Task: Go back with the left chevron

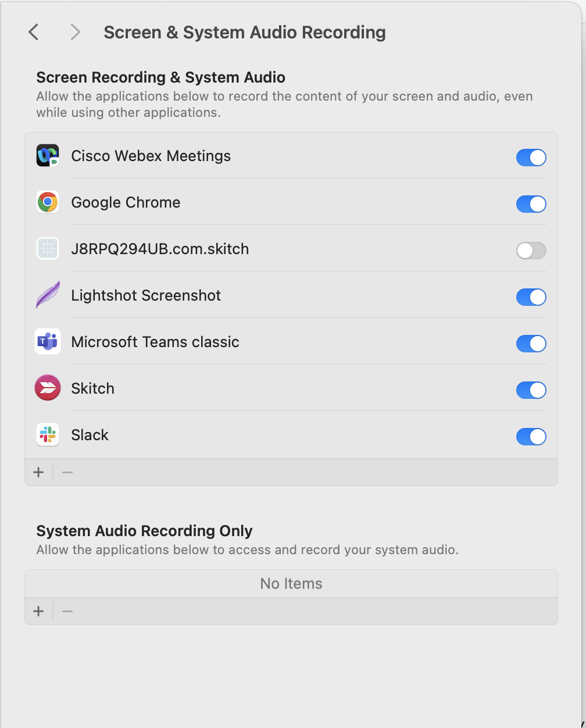Action: 34,32
